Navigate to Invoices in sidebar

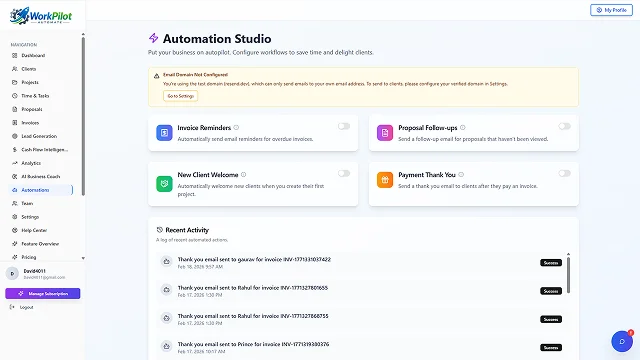[30, 123]
